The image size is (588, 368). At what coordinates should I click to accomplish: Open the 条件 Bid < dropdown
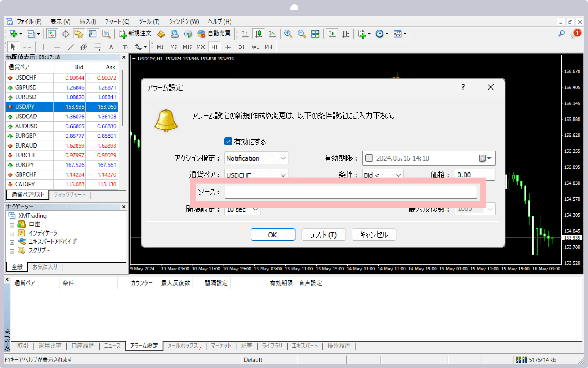pos(383,174)
